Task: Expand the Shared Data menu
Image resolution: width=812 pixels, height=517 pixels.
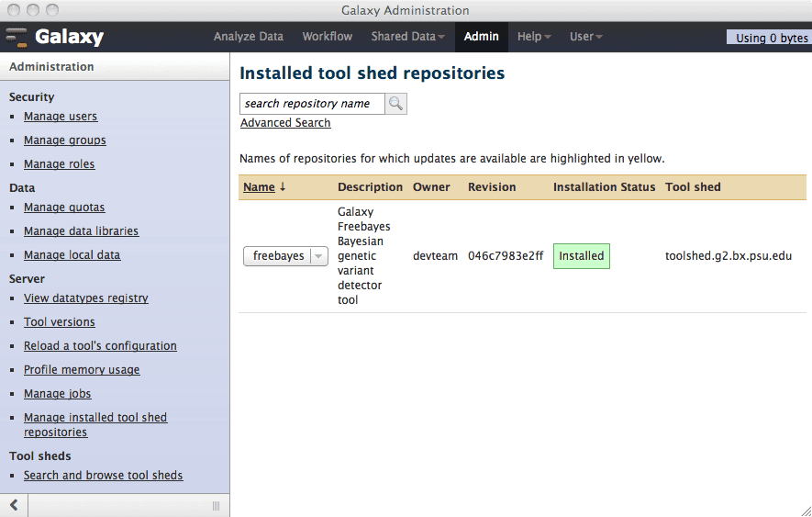Action: pyautogui.click(x=407, y=37)
